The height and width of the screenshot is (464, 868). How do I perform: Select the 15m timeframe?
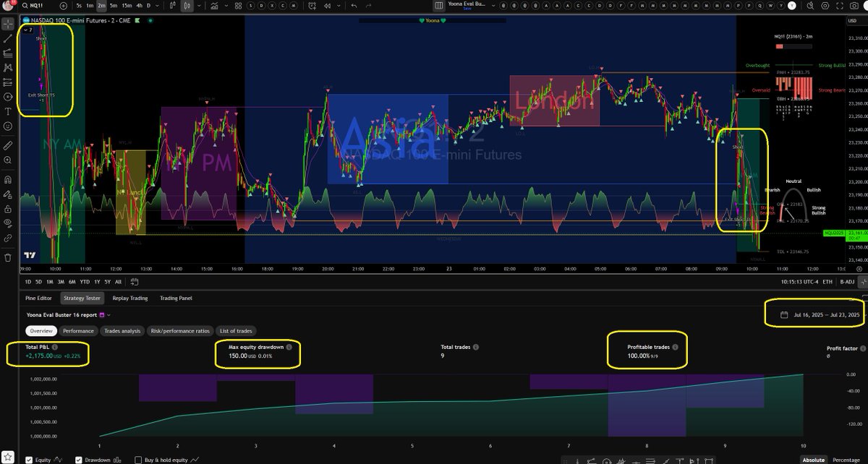[x=127, y=6]
